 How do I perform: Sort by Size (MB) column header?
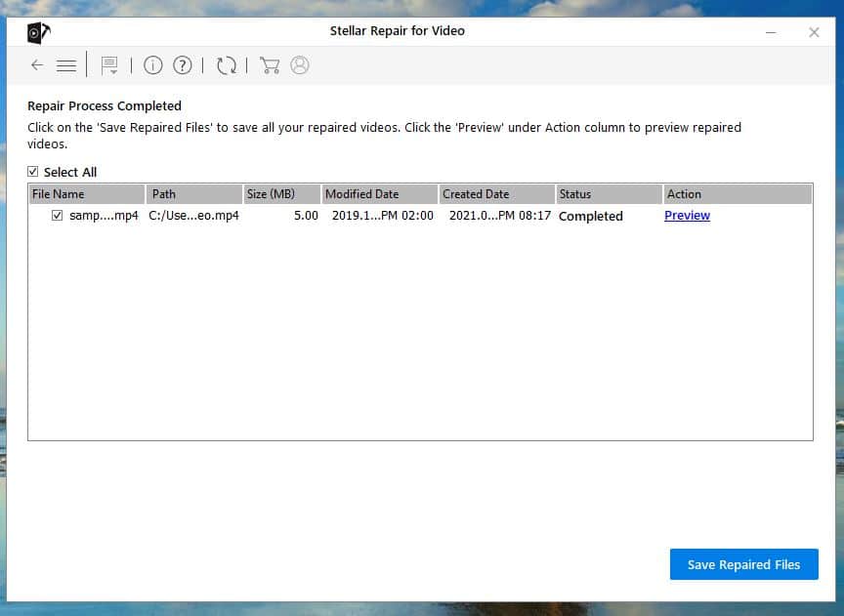pos(281,194)
